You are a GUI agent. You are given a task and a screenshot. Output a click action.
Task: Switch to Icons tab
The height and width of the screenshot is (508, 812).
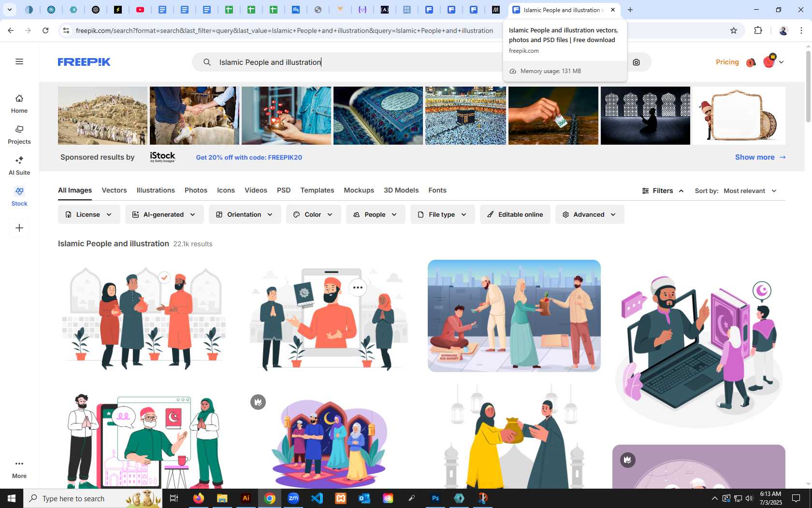[x=226, y=190]
